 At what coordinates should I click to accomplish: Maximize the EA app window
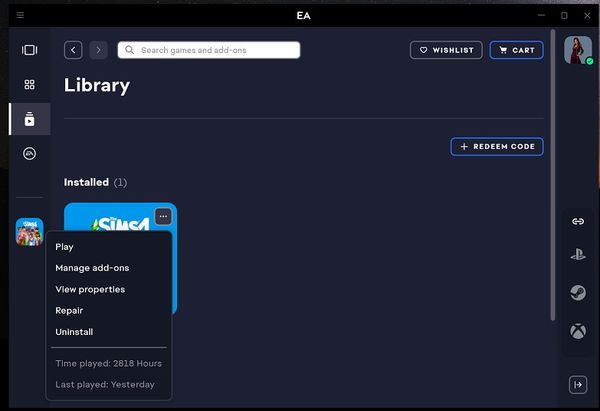pyautogui.click(x=564, y=15)
